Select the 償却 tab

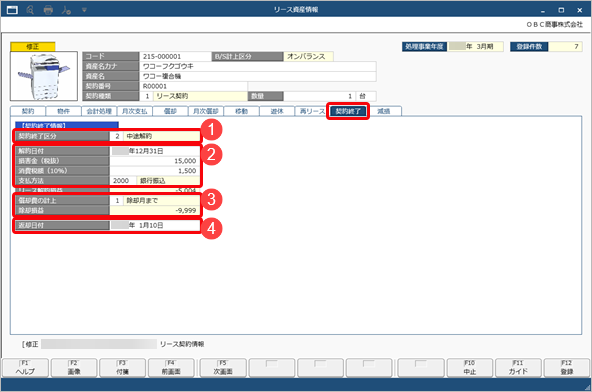tap(170, 111)
